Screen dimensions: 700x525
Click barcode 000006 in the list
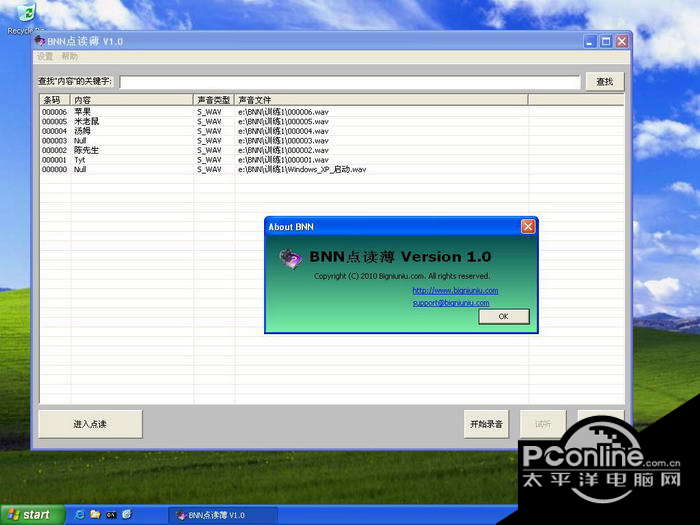54,112
